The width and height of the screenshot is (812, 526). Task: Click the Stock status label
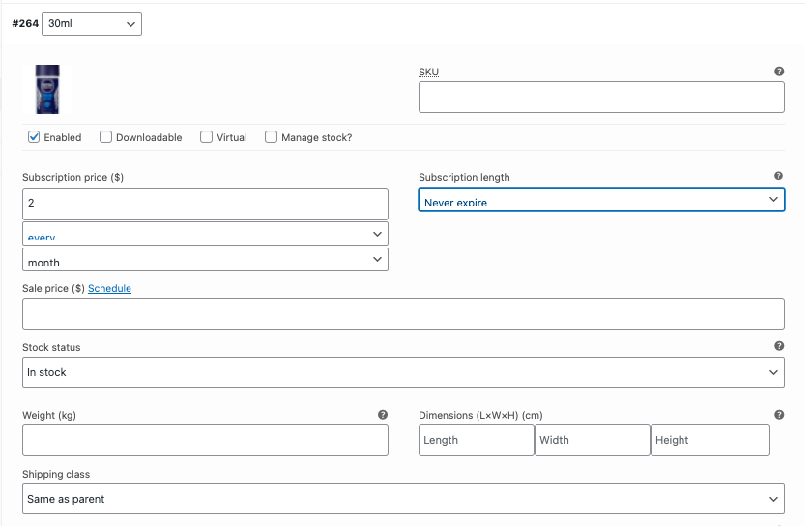[51, 348]
